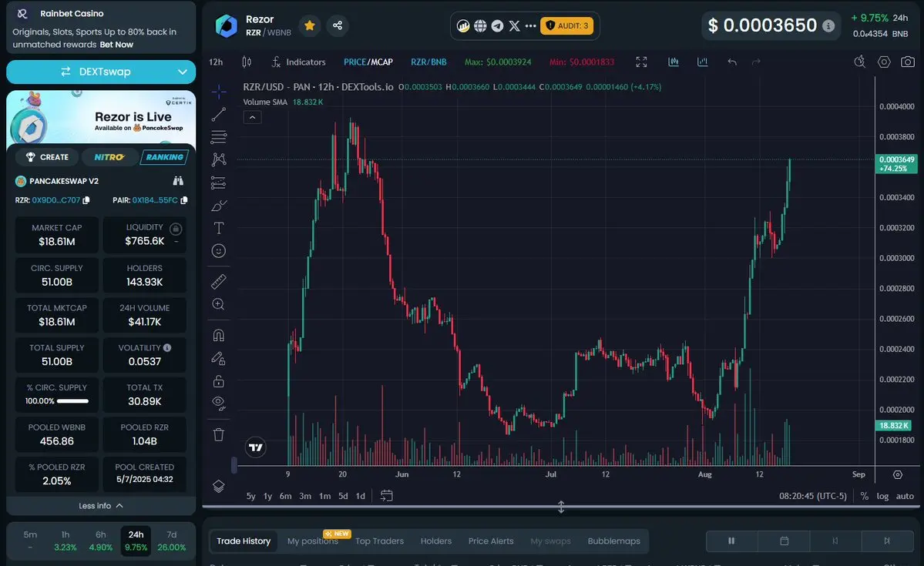Set chart range to 1m
Screen dimensions: 924x566
tap(324, 496)
